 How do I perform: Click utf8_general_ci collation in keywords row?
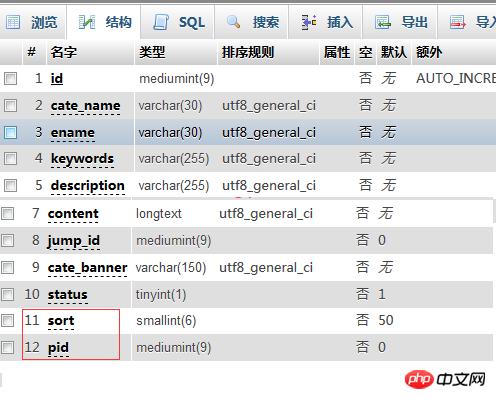[x=269, y=159]
